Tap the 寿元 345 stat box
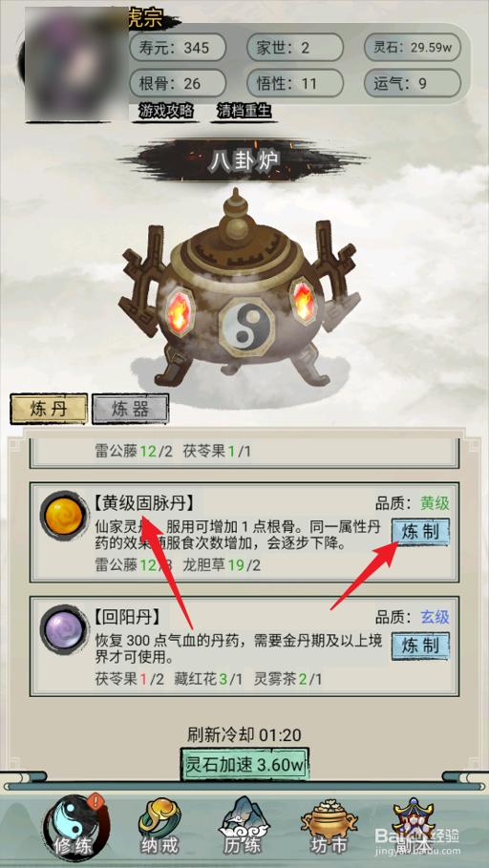The height and width of the screenshot is (868, 489). coord(178,47)
